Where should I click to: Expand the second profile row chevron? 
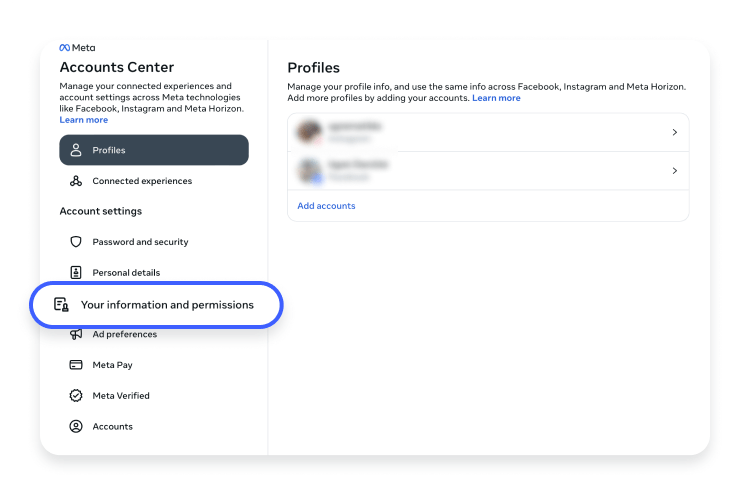pyautogui.click(x=674, y=170)
